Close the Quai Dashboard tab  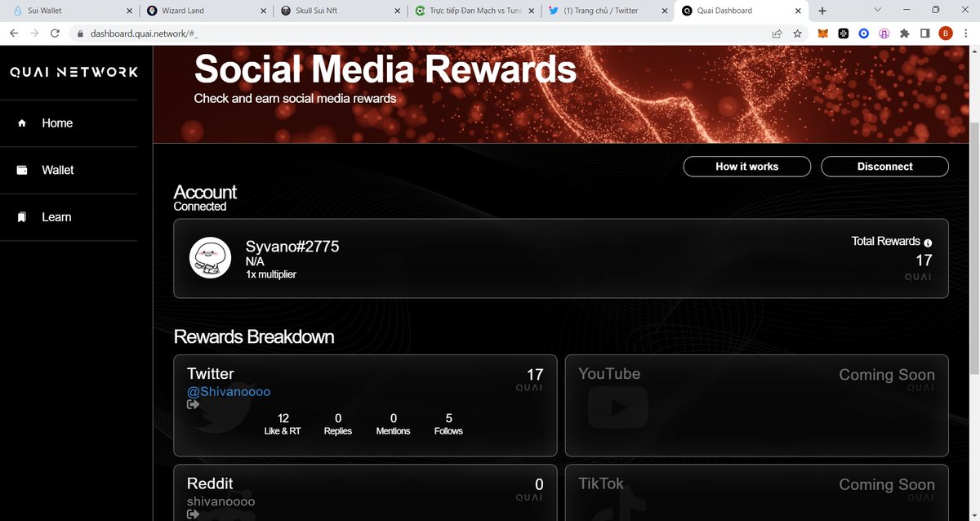tap(799, 11)
